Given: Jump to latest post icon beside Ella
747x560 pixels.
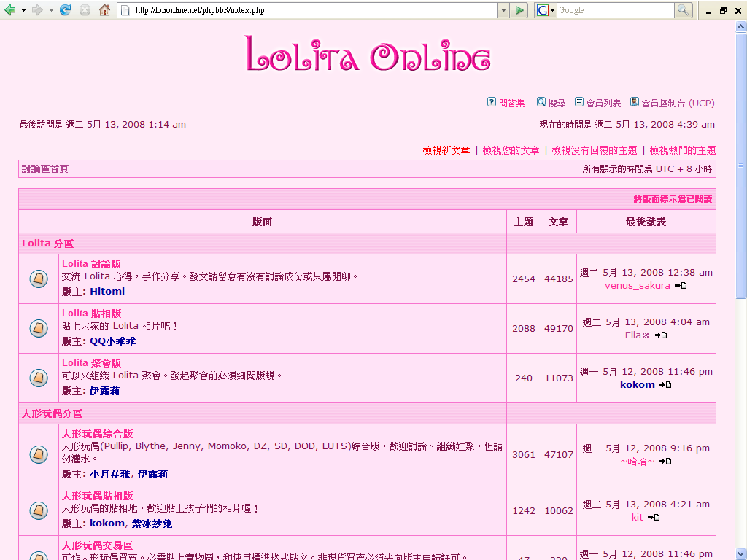Looking at the screenshot, I should [x=661, y=335].
